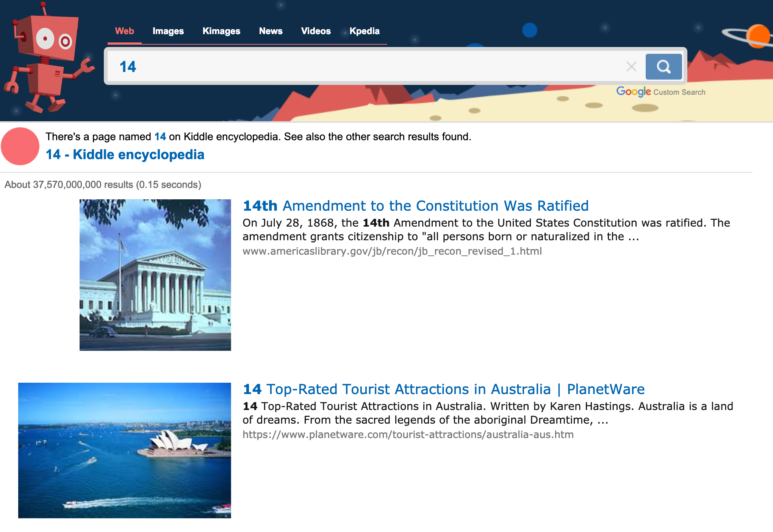Click the inline blue 14 page link
This screenshot has width=773, height=532.
tap(160, 136)
